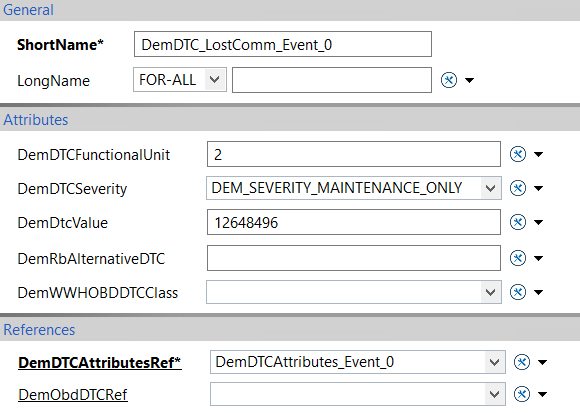Click the tool icon for DemObdDTCRef
Viewport: 580px width, 413px height.
pyautogui.click(x=522, y=394)
